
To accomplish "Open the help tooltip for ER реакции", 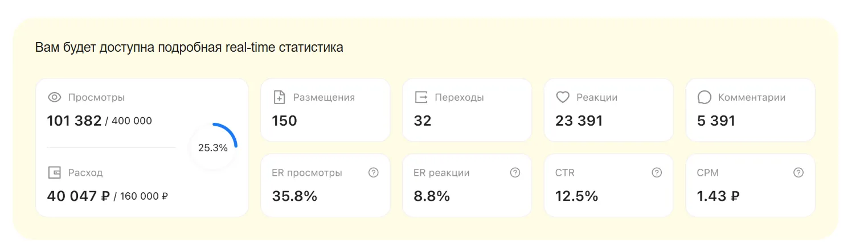I will click(515, 172).
